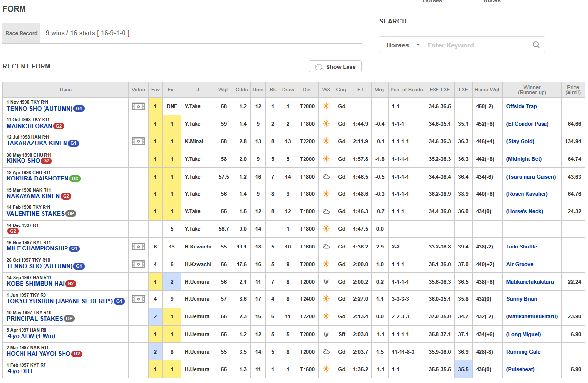Click 134.94 prize value cell
588x383 pixels.
pos(573,141)
